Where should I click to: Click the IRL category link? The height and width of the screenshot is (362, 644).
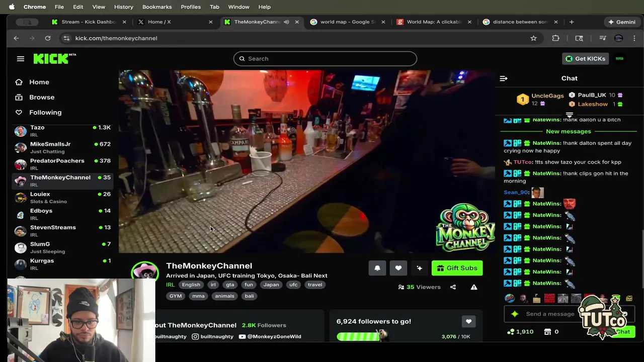pos(171,285)
